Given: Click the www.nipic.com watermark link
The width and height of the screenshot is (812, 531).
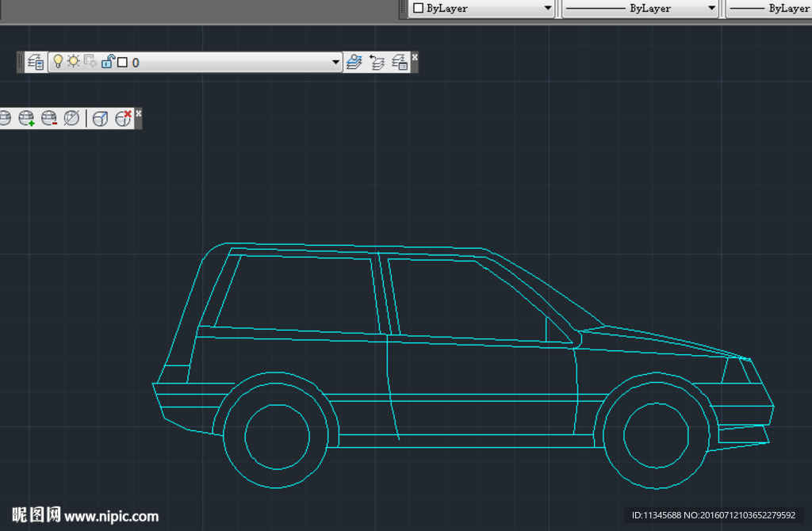Looking at the screenshot, I should click(x=111, y=516).
